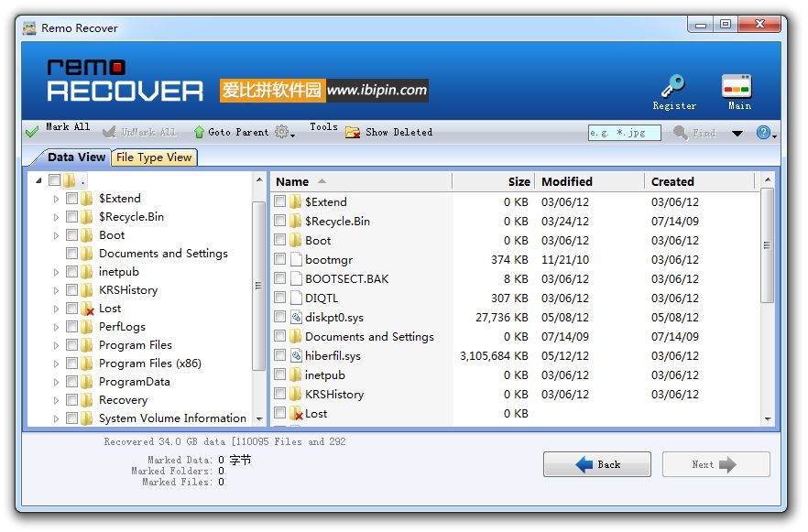Click the file list vertical scrollbar thumb
The height and width of the screenshot is (532, 808).
coord(767,245)
